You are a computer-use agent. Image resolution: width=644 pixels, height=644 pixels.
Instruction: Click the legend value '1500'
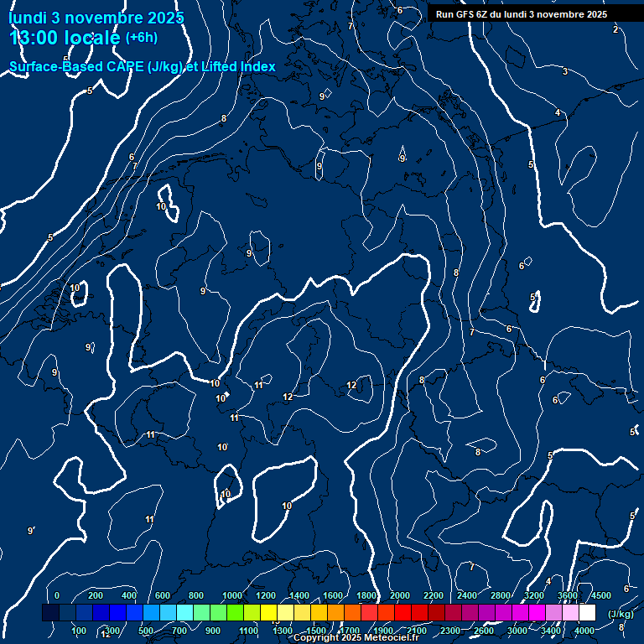[x=316, y=631]
